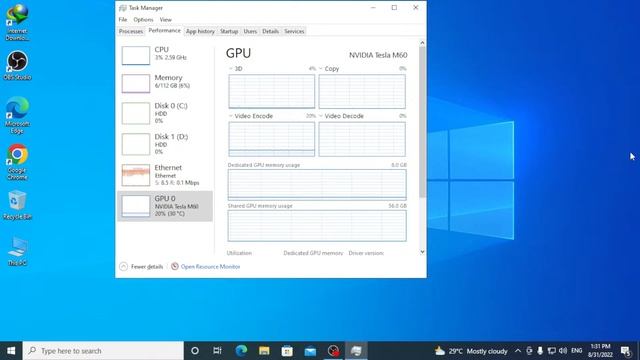This screenshot has height=360, width=640.
Task: Select GPU 0 in the performance sidebar
Action: click(x=165, y=206)
